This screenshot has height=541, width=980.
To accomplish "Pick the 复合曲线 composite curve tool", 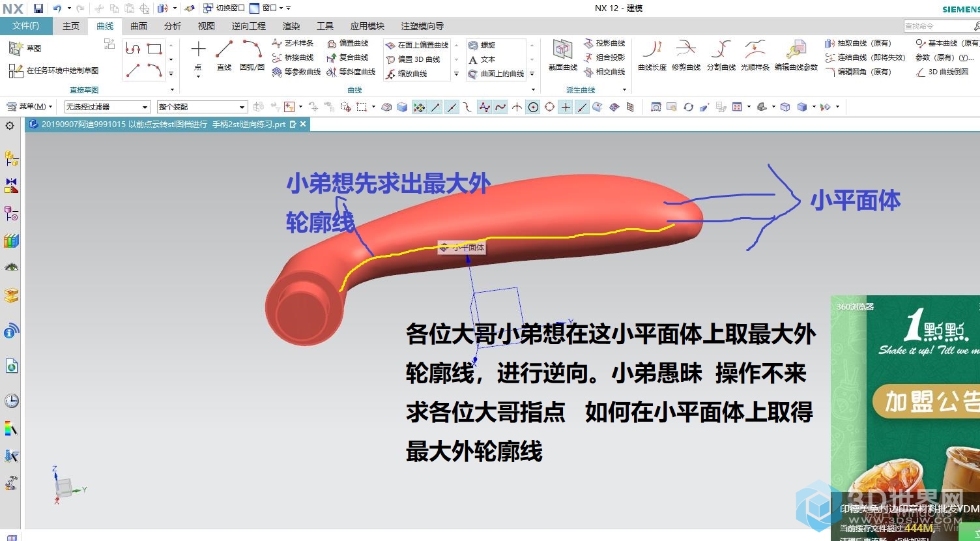I will point(348,57).
